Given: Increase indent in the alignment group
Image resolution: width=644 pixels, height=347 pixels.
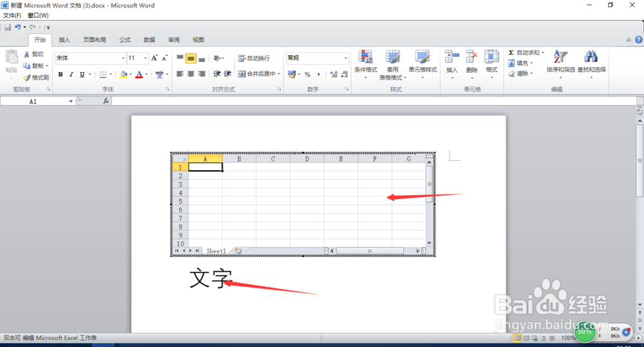Looking at the screenshot, I should (x=227, y=74).
